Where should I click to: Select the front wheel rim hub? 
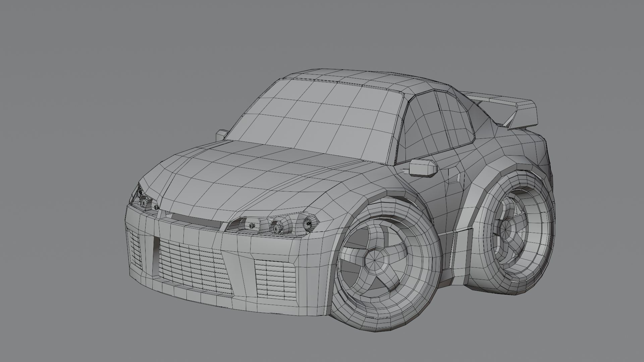click(x=375, y=260)
